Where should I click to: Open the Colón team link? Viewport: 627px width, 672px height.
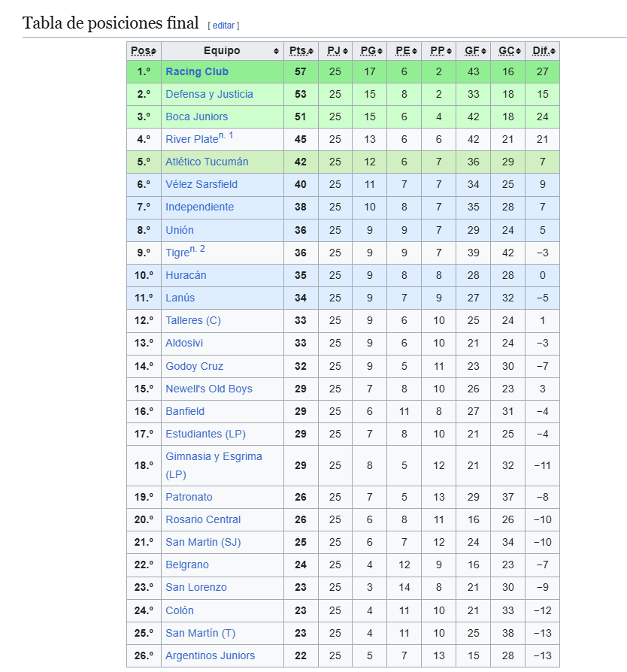[x=180, y=610]
